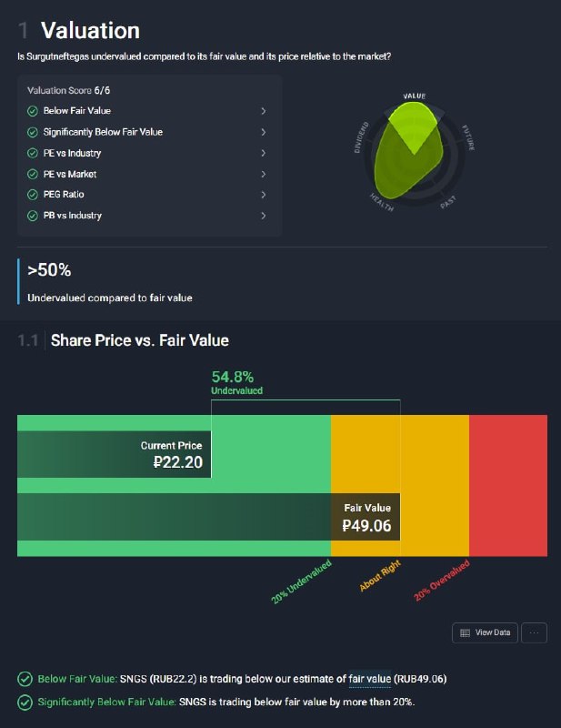Click the Current Price ₽22.20 bar
Image resolution: width=561 pixels, height=728 pixels.
(x=115, y=454)
